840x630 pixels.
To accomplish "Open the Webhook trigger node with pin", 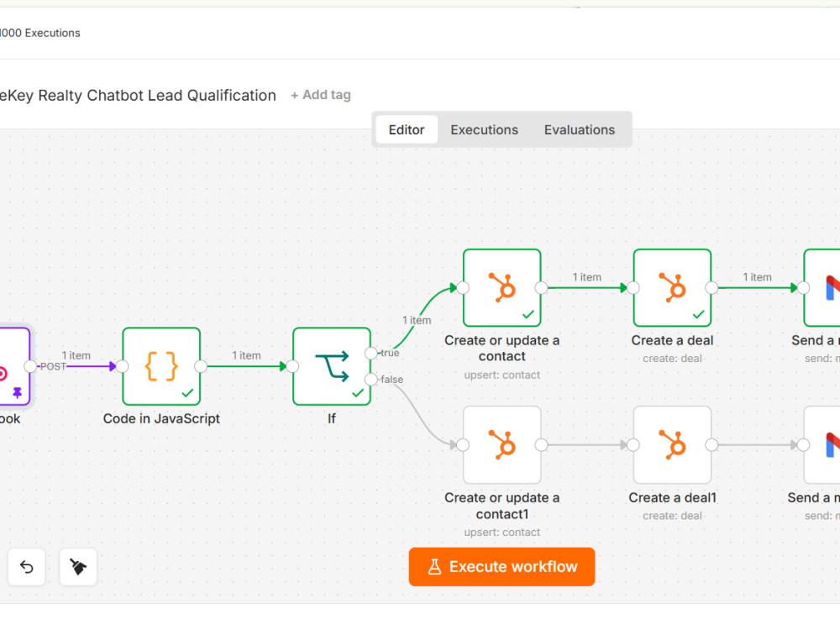I will point(13,366).
